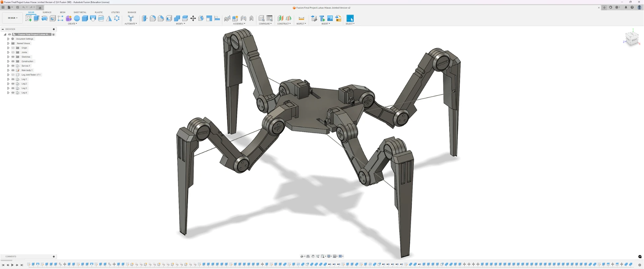
Task: Switch to the Sheet Metal tab
Action: pyautogui.click(x=80, y=12)
